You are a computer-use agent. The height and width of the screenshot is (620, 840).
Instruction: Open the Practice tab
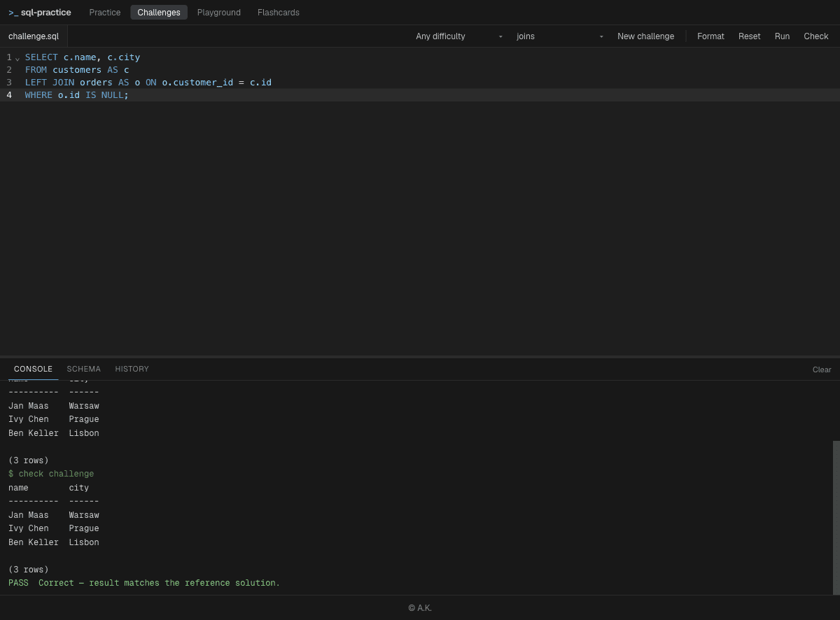tap(105, 13)
